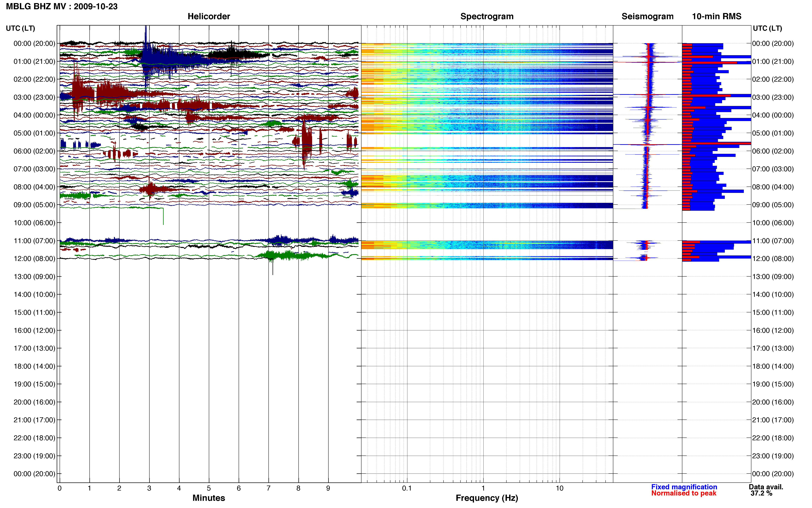Select left axis label '07:00 (03:00)'
Screen dimensions: 812x508
pyautogui.click(x=34, y=169)
